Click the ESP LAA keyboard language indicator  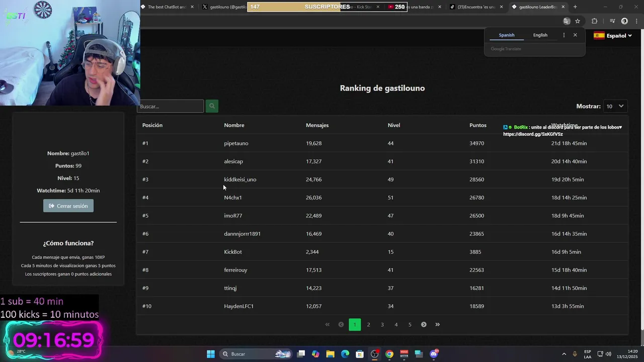(x=588, y=354)
